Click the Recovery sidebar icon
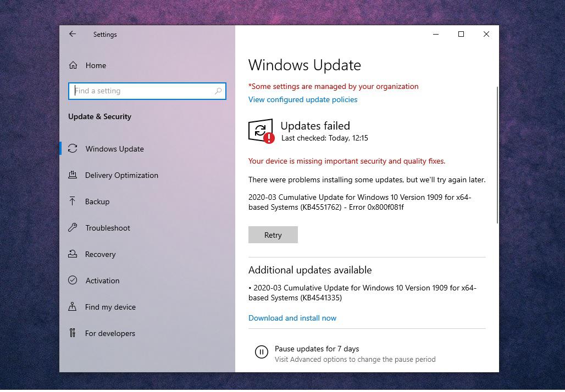 (x=73, y=254)
